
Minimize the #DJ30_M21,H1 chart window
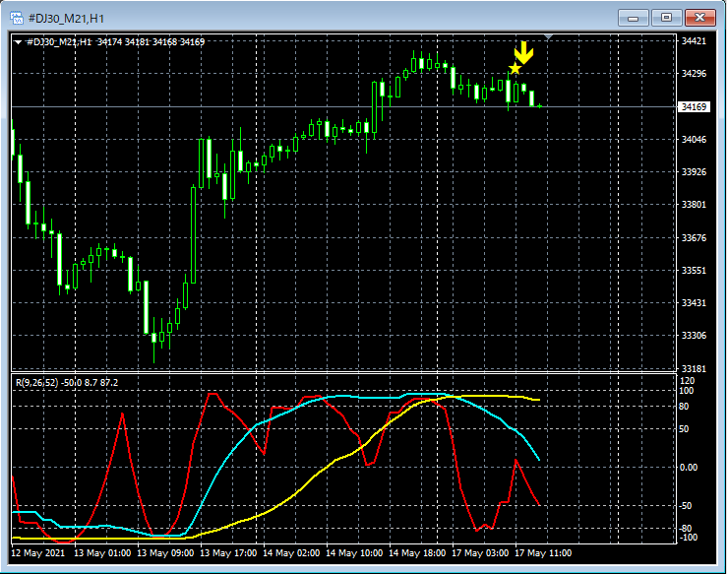(633, 18)
